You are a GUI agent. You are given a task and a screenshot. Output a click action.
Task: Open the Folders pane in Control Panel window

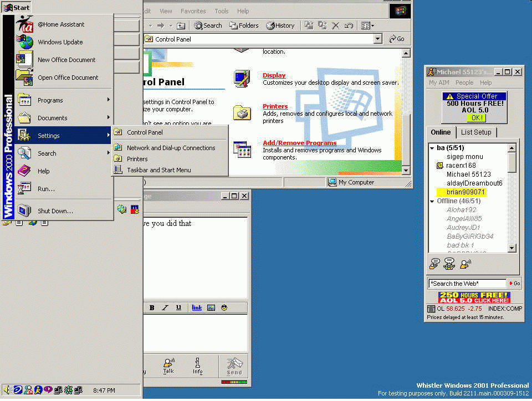click(x=244, y=25)
